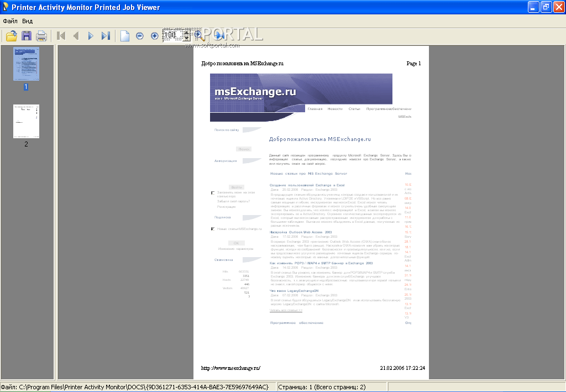Close the Printed Job Viewer window

click(x=559, y=7)
